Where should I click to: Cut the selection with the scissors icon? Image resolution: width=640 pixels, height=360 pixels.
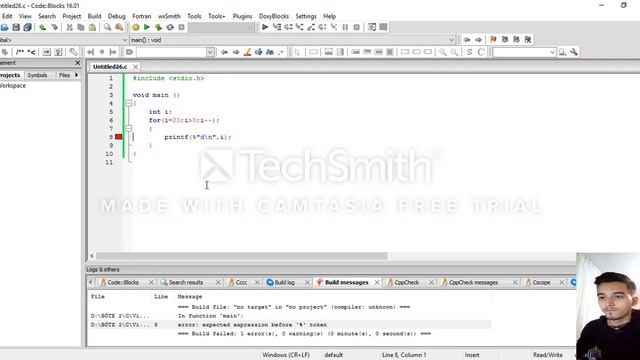(69, 27)
